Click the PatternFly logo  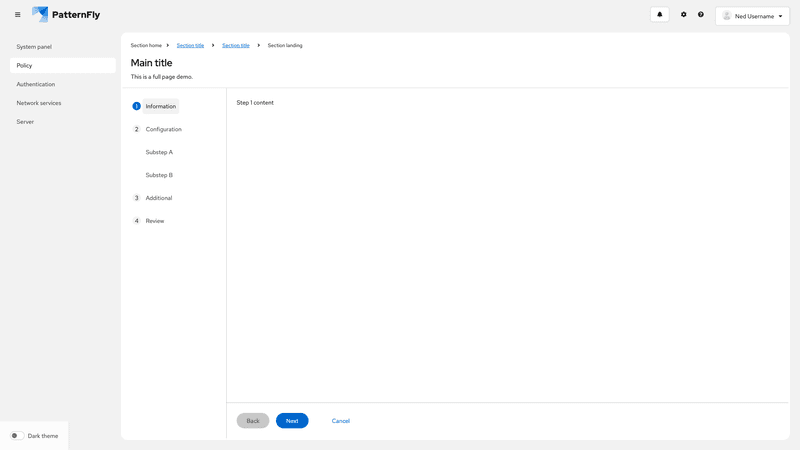66,15
